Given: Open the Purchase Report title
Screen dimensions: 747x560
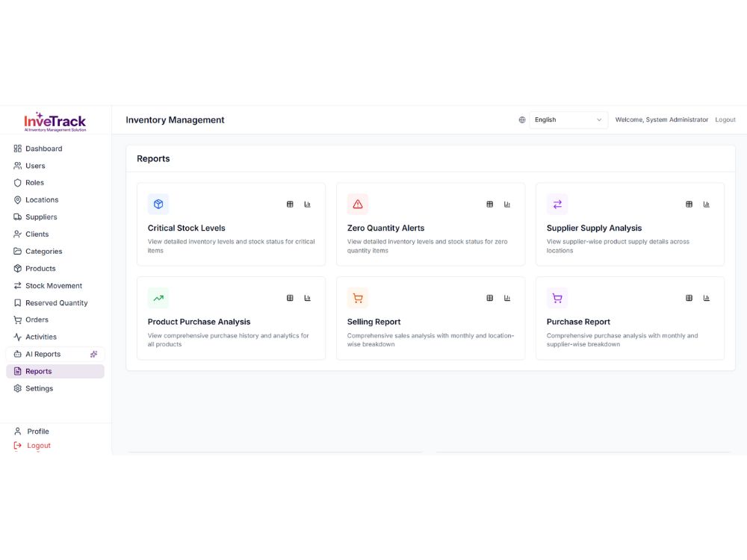Looking at the screenshot, I should 578,322.
